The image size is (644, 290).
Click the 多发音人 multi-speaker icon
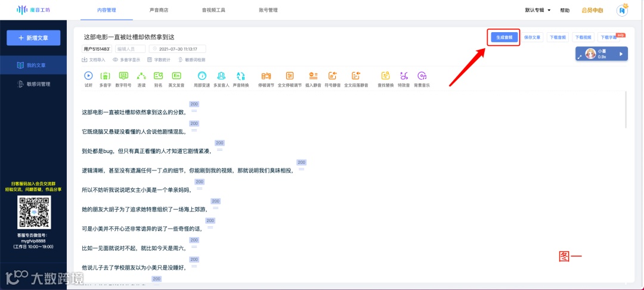pos(221,76)
